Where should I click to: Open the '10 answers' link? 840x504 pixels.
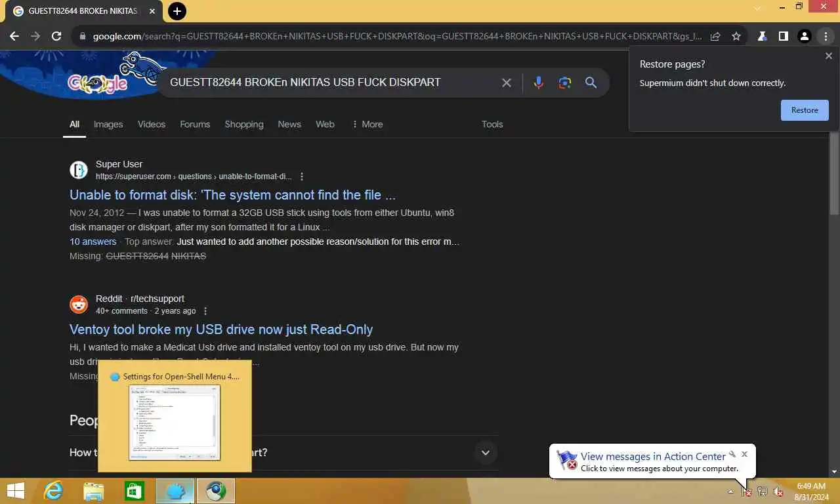[93, 241]
